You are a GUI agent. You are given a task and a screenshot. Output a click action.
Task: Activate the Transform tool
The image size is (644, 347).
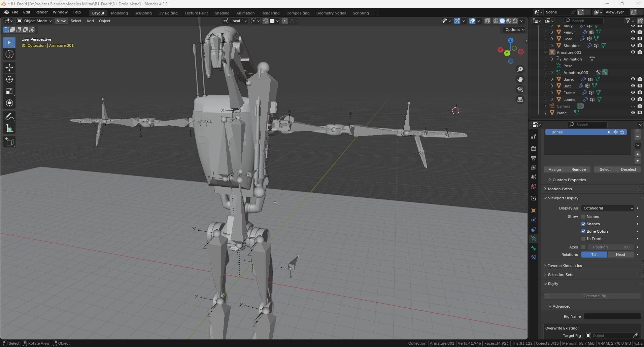9,103
